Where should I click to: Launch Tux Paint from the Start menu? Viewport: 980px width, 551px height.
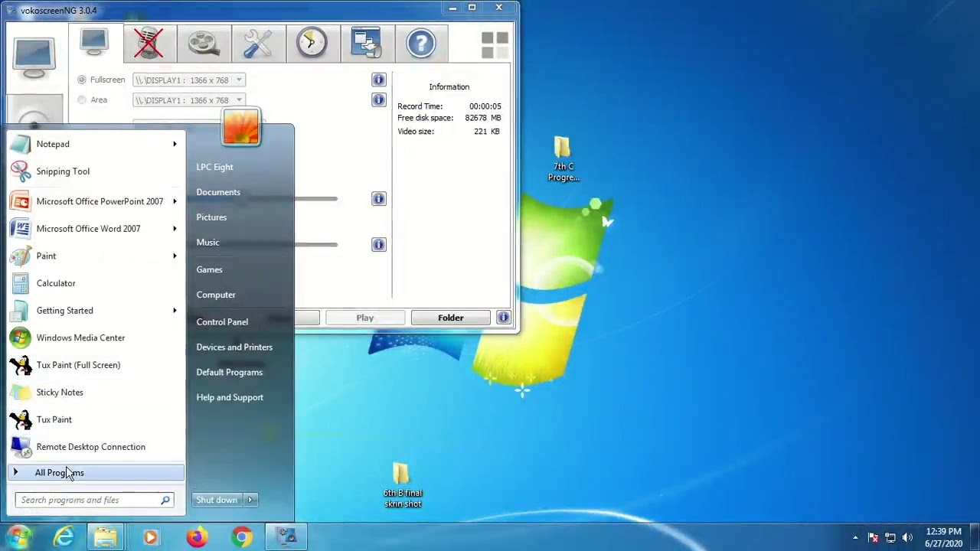coord(96,419)
